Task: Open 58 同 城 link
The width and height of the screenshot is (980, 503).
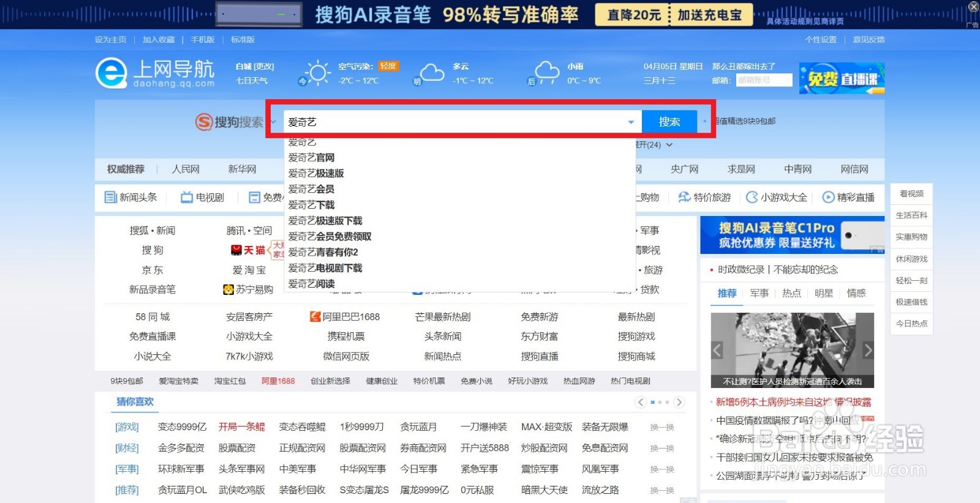Action: click(153, 316)
